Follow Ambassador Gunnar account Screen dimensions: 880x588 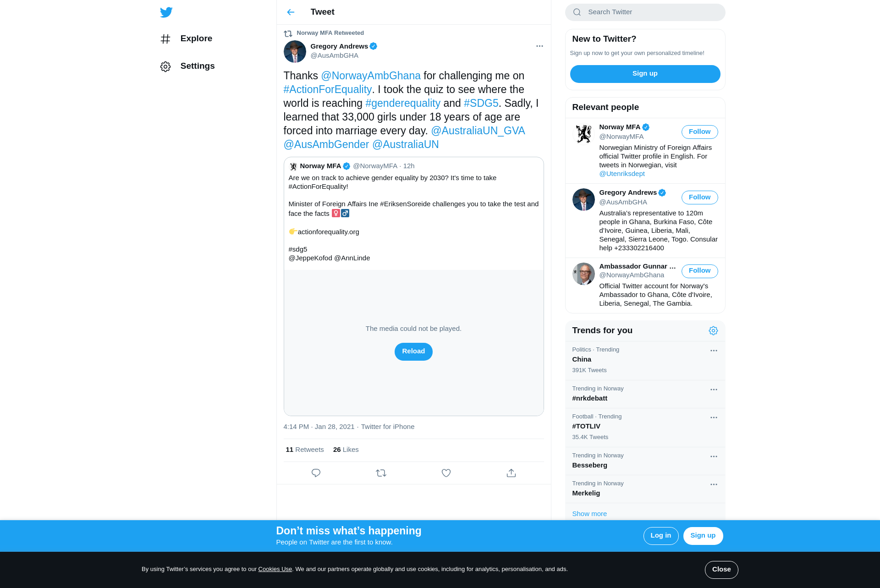(x=699, y=271)
